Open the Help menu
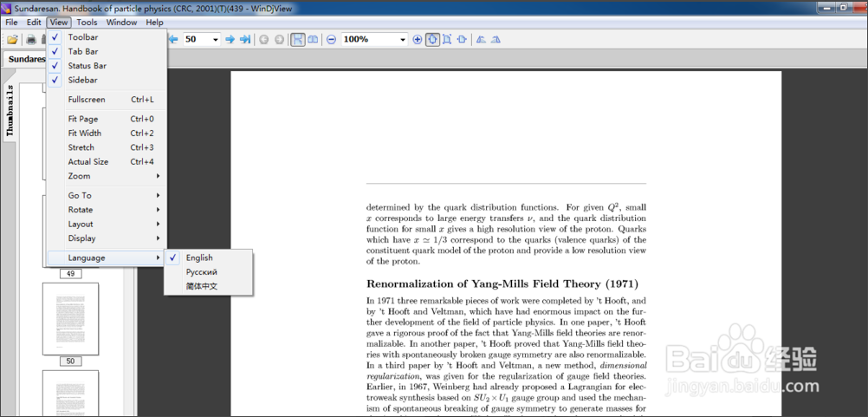868x417 pixels. click(154, 23)
